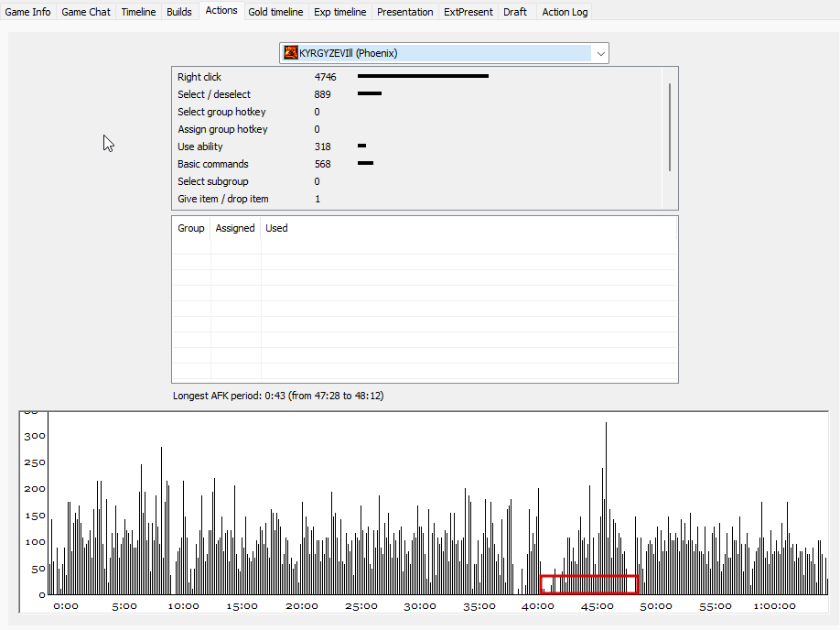Switch to the Game Info tab
The width and height of the screenshot is (840, 630).
coord(27,12)
